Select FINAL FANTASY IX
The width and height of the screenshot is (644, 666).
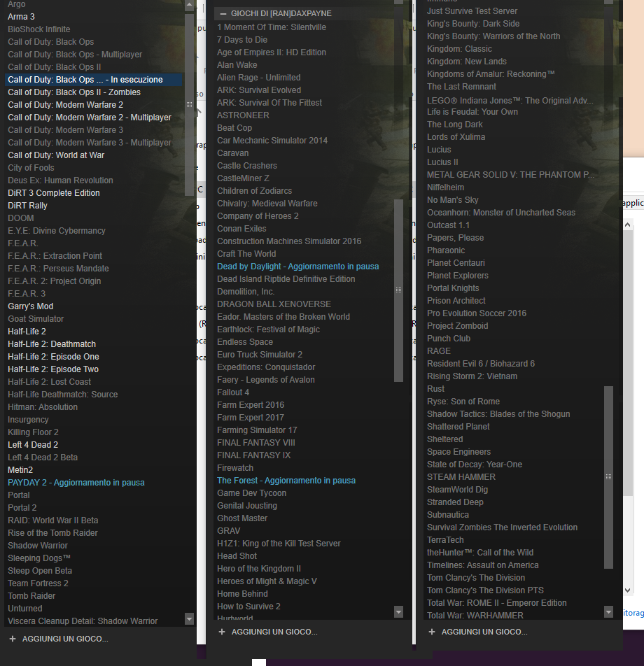click(254, 455)
